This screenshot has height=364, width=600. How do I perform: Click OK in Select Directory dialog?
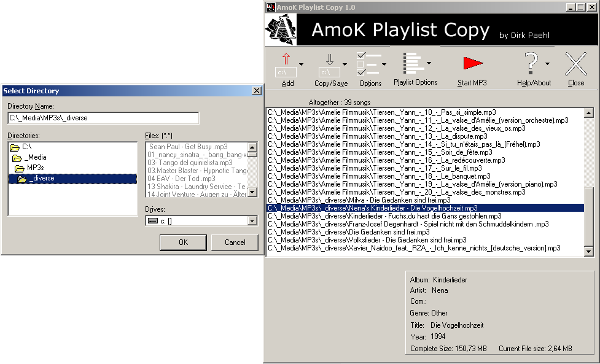pyautogui.click(x=183, y=242)
